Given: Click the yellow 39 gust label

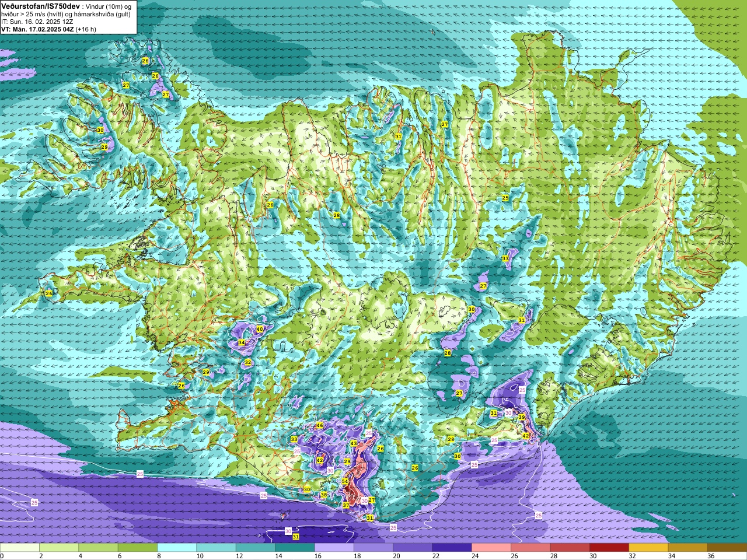Looking at the screenshot, I should [522, 416].
